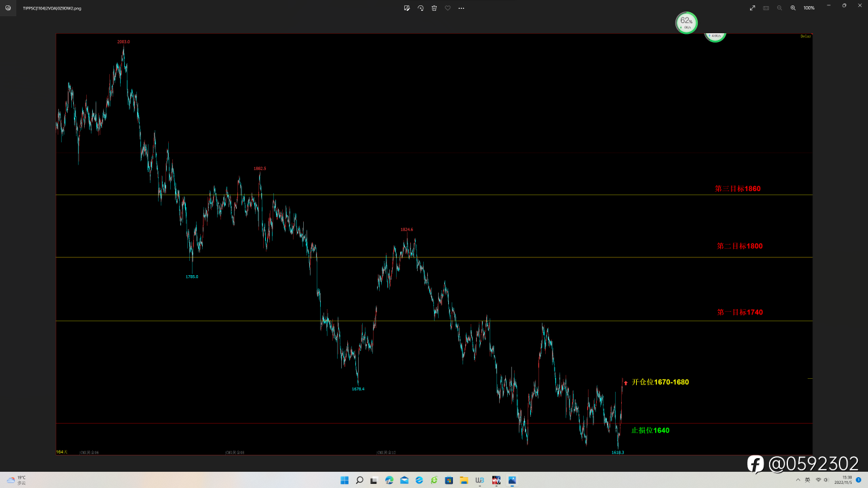
Task: Open Microsoft Store from taskbar
Action: click(449, 481)
